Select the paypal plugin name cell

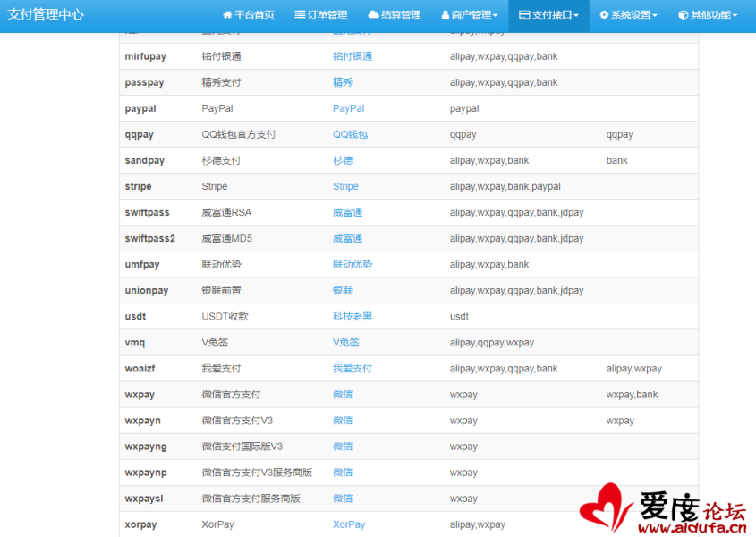click(x=140, y=108)
